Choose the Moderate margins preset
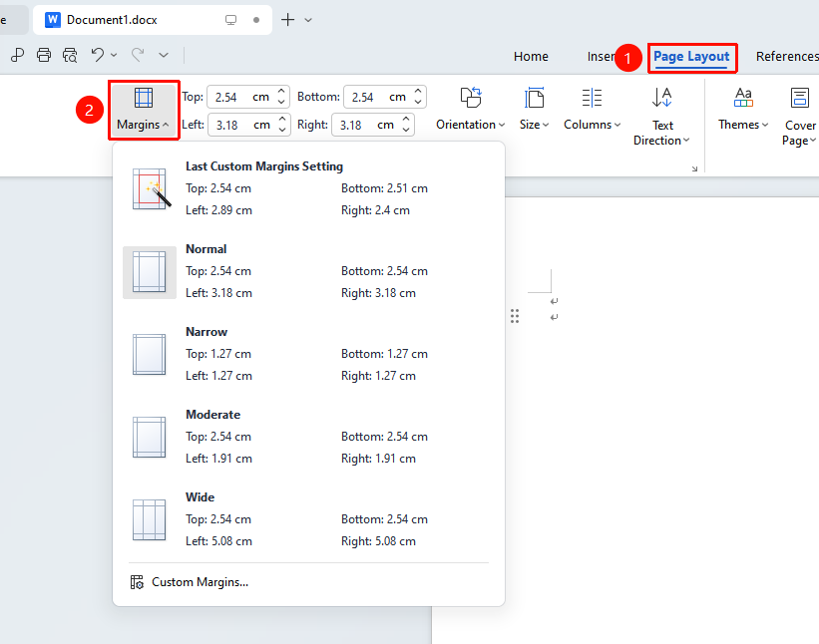 point(308,437)
